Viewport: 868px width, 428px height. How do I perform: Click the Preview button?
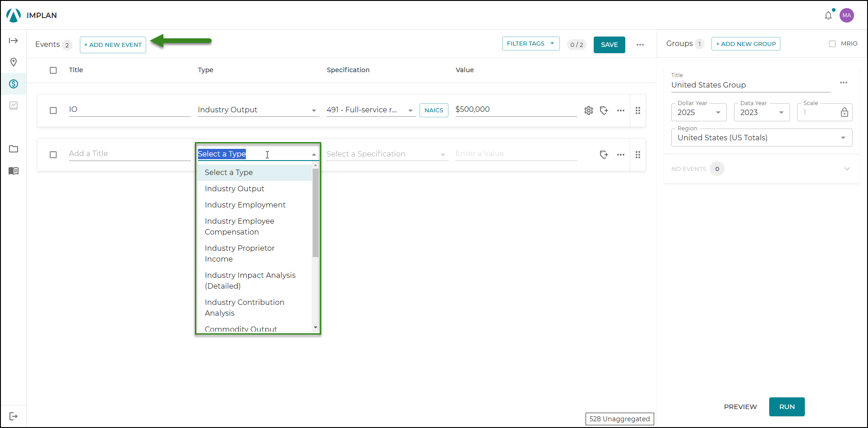pos(740,407)
